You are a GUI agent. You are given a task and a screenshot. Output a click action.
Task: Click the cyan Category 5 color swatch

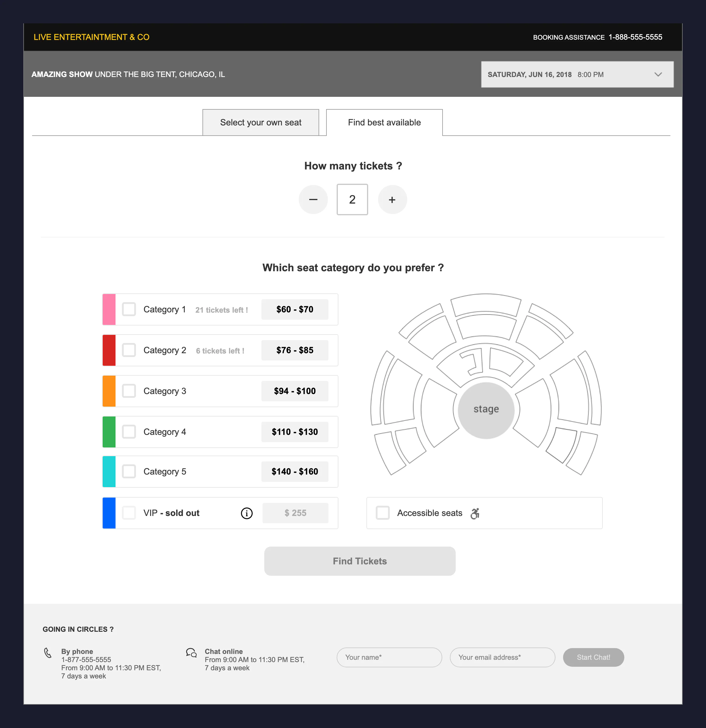(109, 472)
